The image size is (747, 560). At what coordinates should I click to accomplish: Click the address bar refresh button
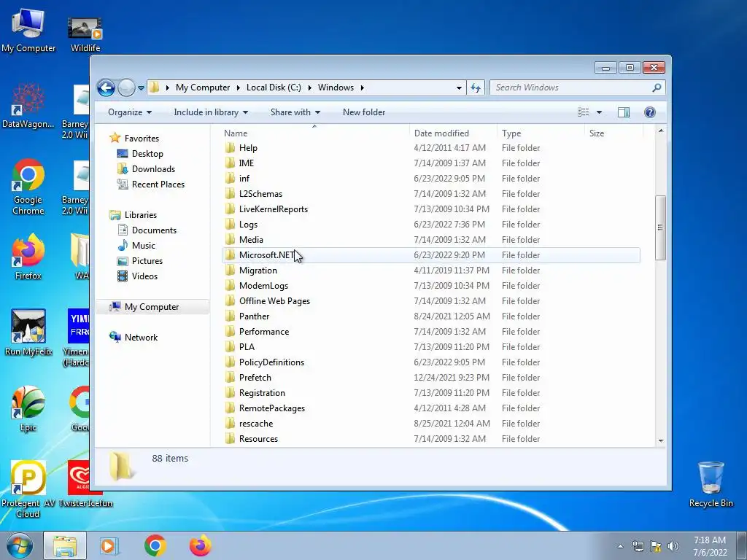[x=476, y=87]
